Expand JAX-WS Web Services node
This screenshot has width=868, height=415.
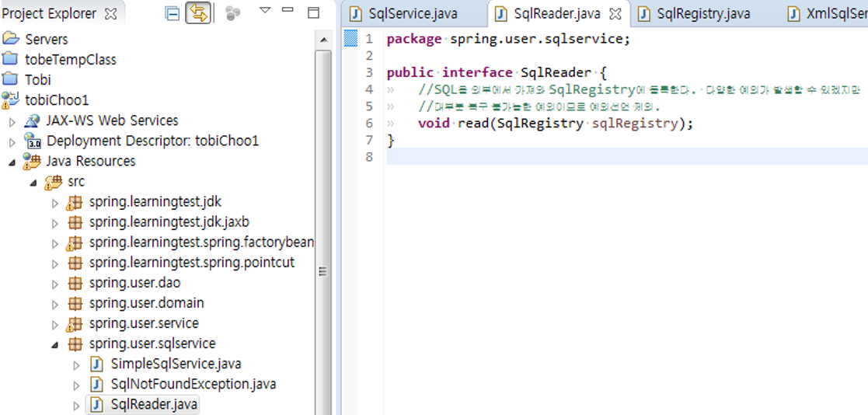click(12, 121)
